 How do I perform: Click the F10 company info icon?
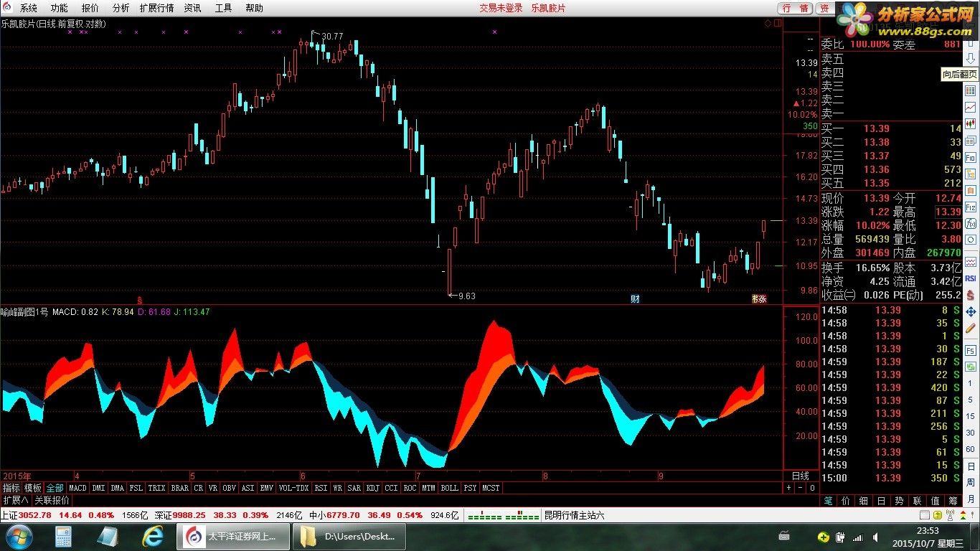point(970,157)
